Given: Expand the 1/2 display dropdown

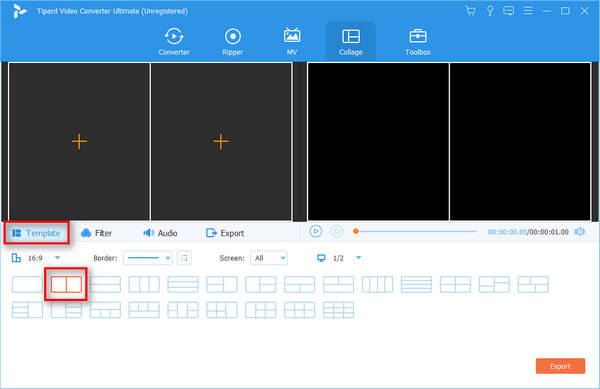Looking at the screenshot, I should click(x=359, y=258).
